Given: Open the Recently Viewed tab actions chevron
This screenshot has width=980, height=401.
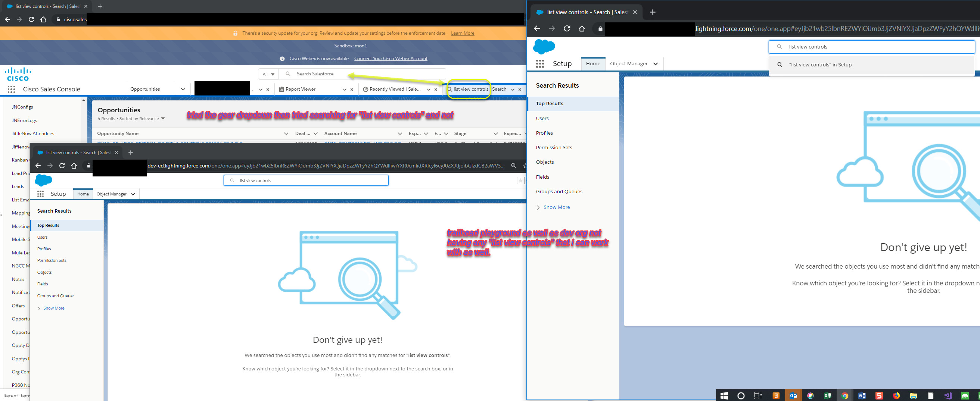Looking at the screenshot, I should coord(429,90).
